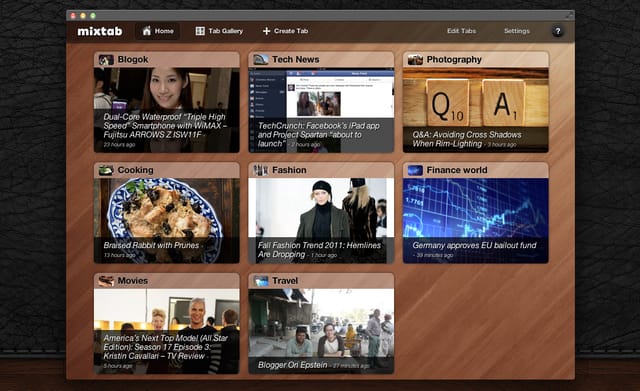The height and width of the screenshot is (391, 640).
Task: Open the Blogger On Epstein article
Action: [292, 365]
